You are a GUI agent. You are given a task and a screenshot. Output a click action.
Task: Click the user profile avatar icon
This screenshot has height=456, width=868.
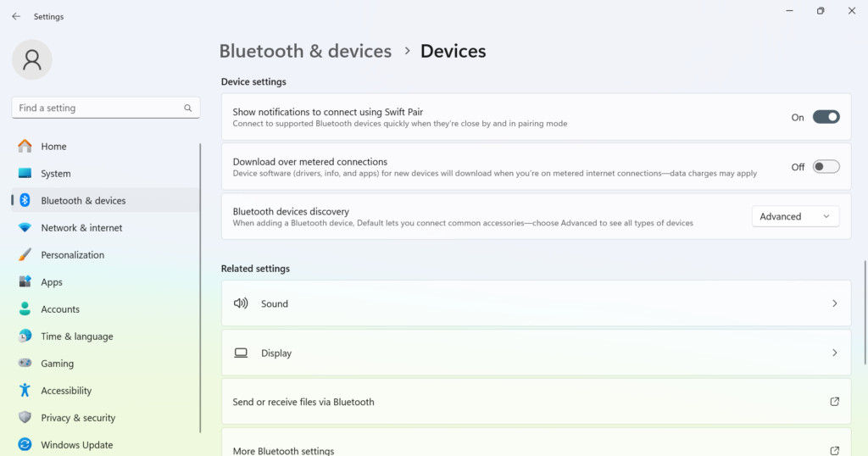coord(32,60)
